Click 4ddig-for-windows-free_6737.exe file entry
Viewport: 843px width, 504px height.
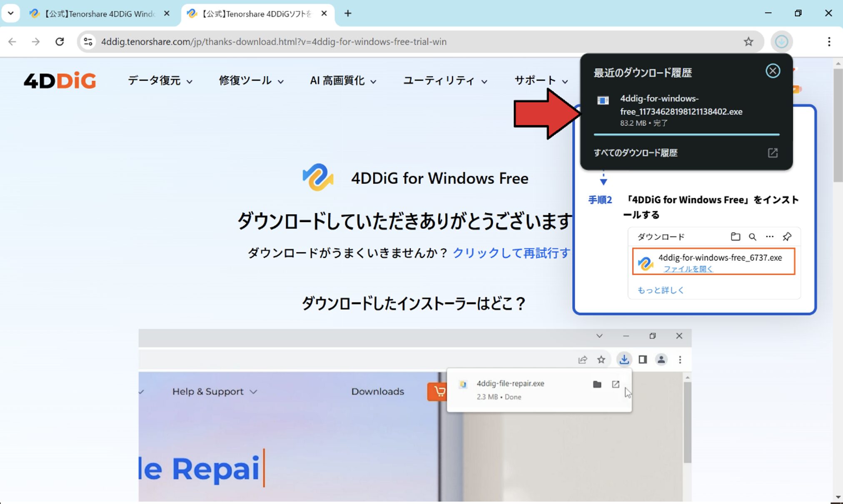713,262
